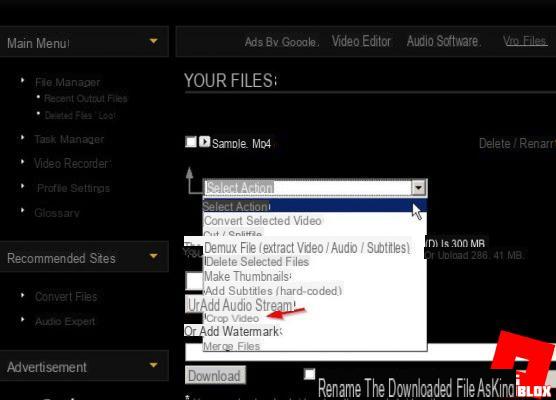556x400 pixels.
Task: Click the yellow arrow on Recommended Sites
Action: click(153, 256)
